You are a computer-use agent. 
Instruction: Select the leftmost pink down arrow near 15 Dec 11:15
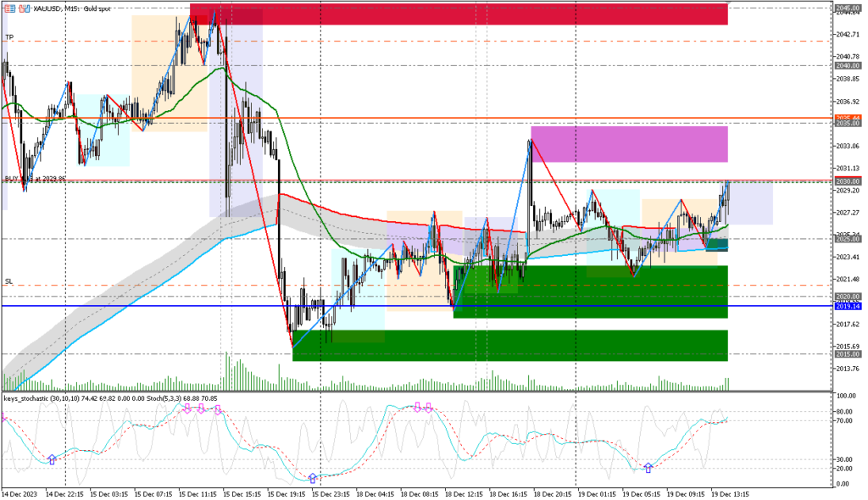(x=187, y=408)
